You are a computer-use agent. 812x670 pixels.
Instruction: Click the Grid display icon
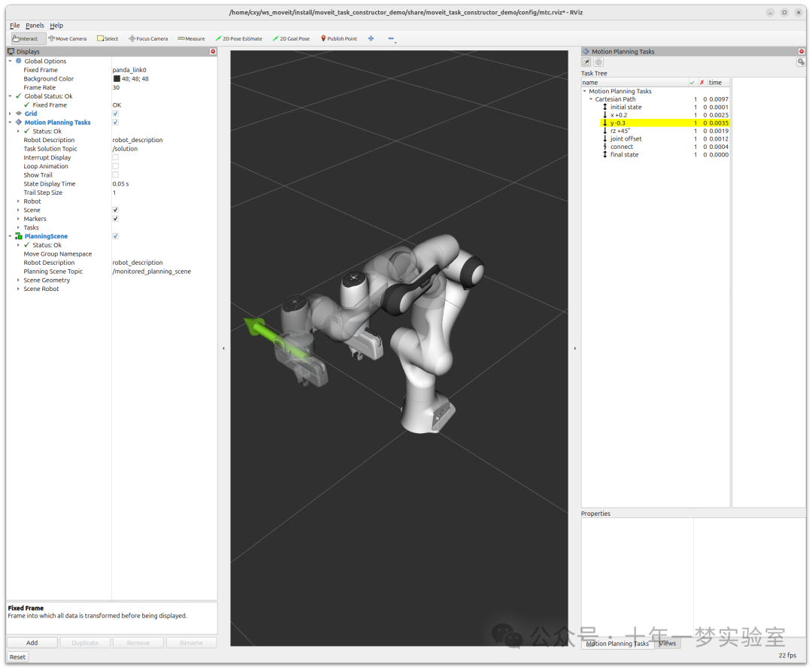click(19, 114)
